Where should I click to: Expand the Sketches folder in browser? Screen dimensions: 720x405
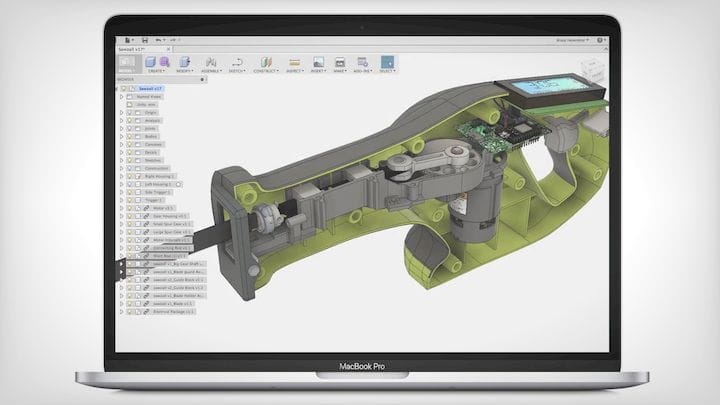pos(122,160)
